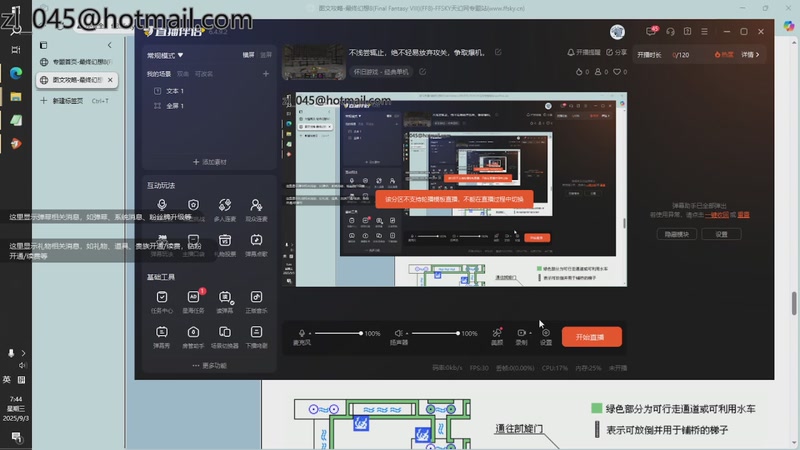Open the 读弹幕 tool

pyautogui.click(x=225, y=302)
